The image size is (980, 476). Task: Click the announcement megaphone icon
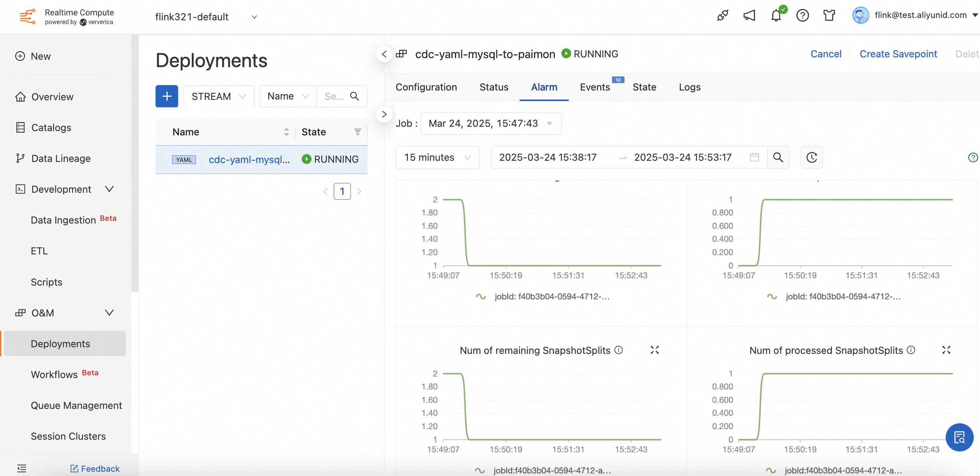(x=749, y=16)
